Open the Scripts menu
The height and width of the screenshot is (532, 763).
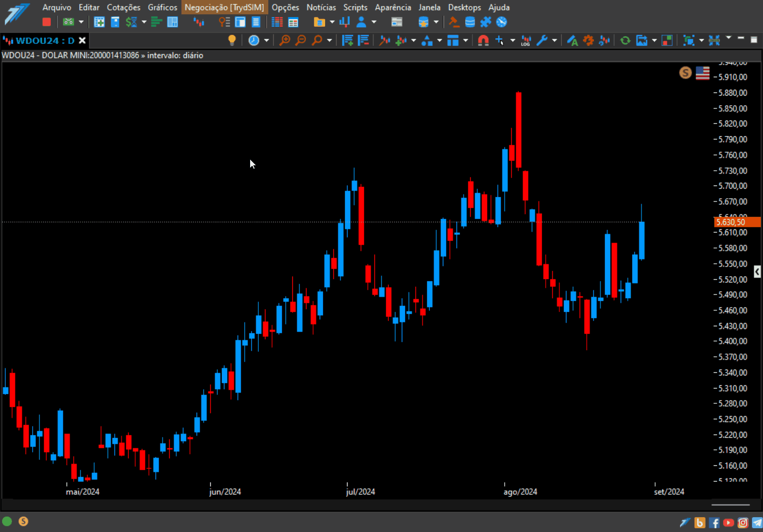tap(355, 7)
